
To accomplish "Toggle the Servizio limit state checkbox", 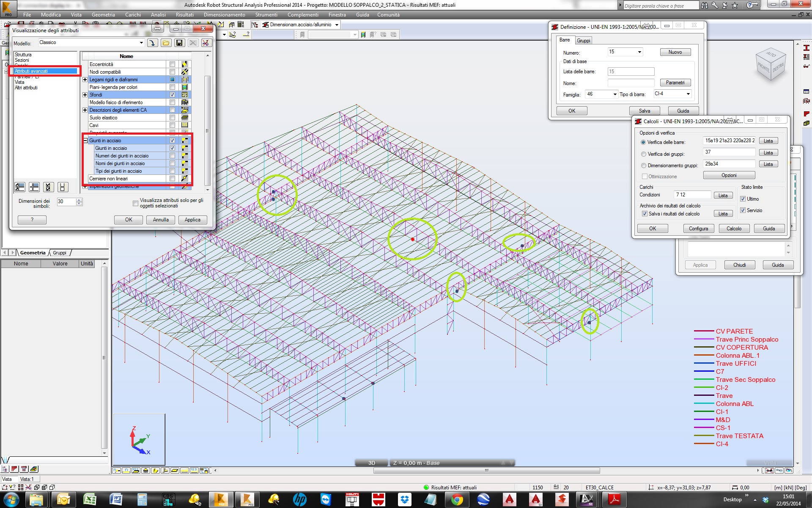I will [743, 210].
